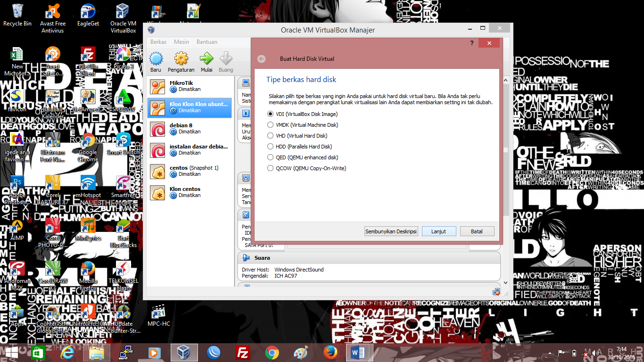This screenshot has width=644, height=362.
Task: Choose HDD (Parallels Hard Disk) option
Action: coord(300,147)
